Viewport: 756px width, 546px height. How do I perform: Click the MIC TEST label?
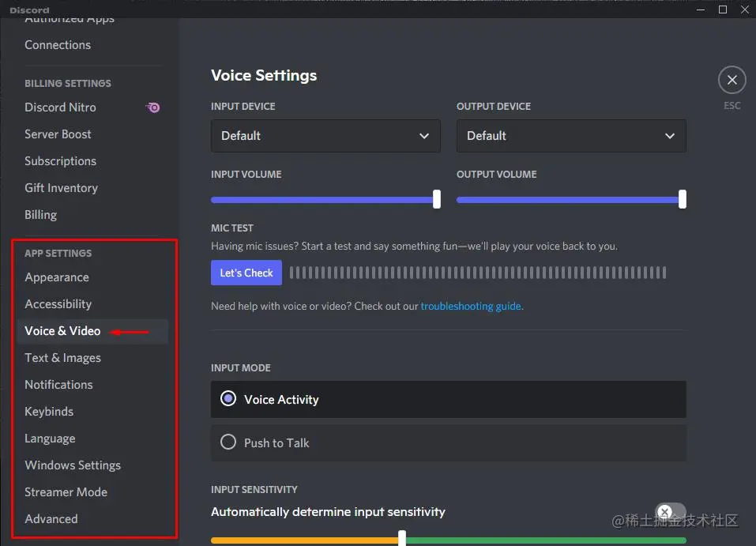click(x=232, y=228)
